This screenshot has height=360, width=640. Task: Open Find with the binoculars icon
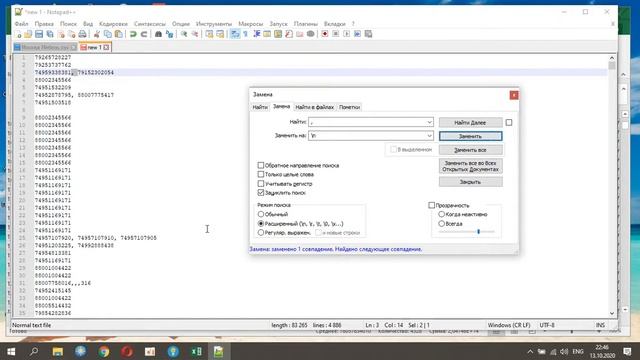pyautogui.click(x=158, y=34)
